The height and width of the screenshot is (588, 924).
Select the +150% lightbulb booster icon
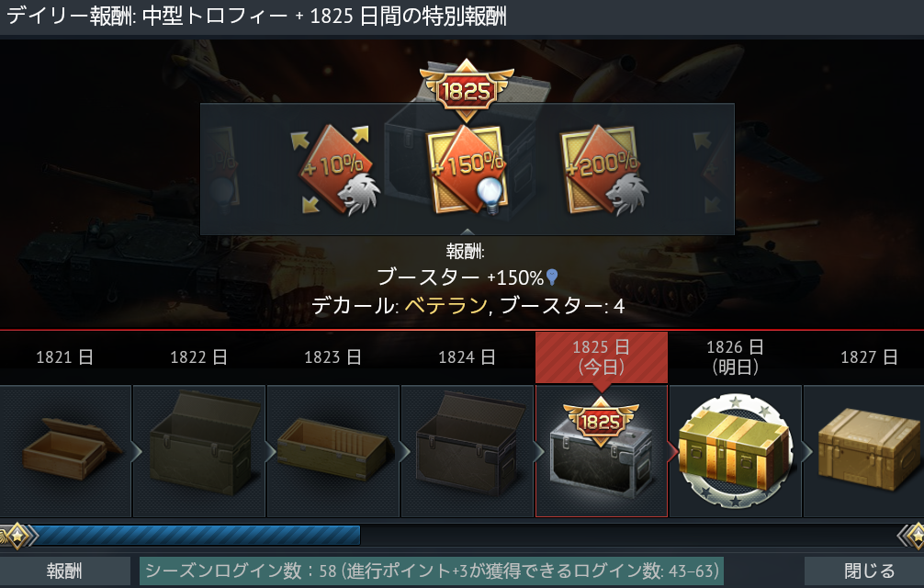pos(468,170)
